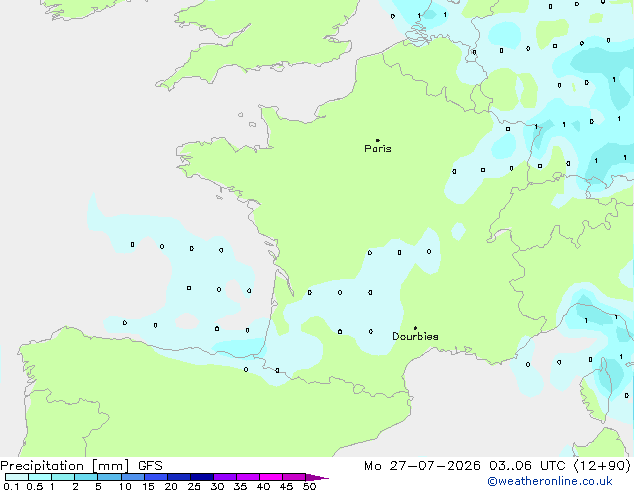Click the '30' legend scale label
The width and height of the screenshot is (634, 490).
coord(217,486)
